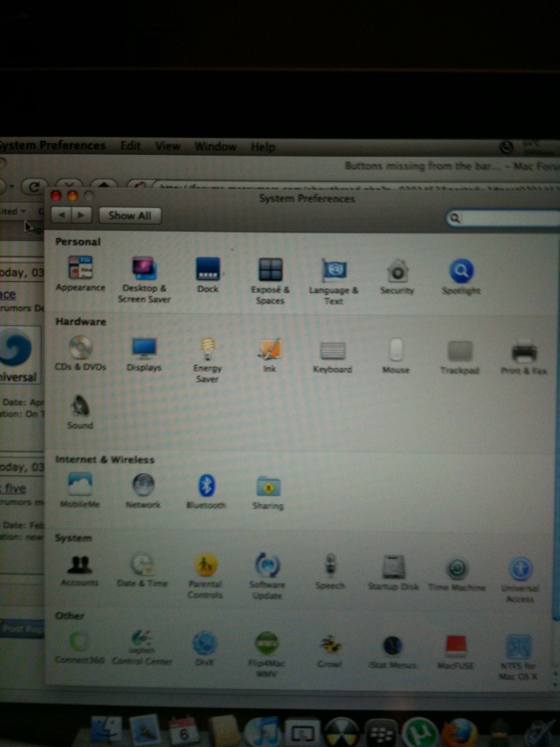Open the MacFUSE preference pane
This screenshot has height=747, width=560.
pos(455,652)
